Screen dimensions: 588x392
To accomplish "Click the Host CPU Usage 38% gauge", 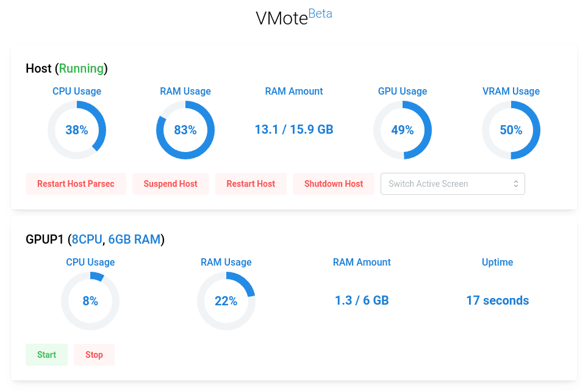I will [77, 130].
